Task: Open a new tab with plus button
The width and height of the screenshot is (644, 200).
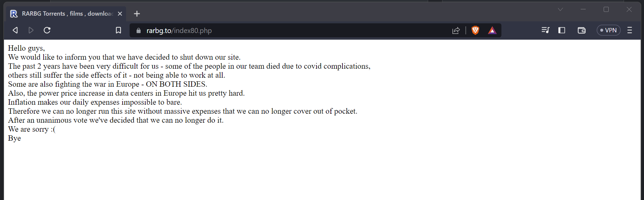Action: click(137, 14)
